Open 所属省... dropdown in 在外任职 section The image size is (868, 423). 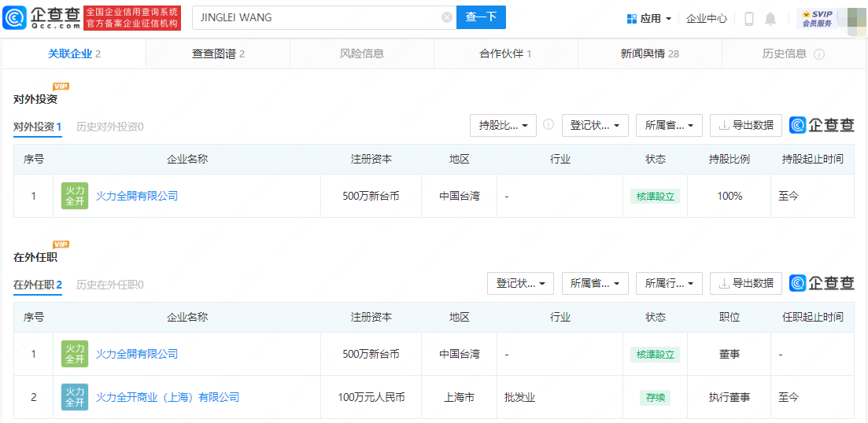pyautogui.click(x=595, y=283)
